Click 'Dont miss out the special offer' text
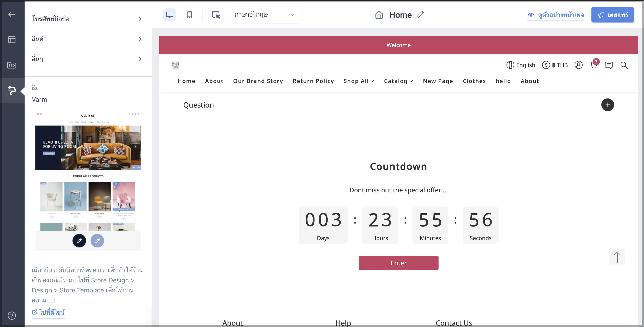 pyautogui.click(x=398, y=190)
